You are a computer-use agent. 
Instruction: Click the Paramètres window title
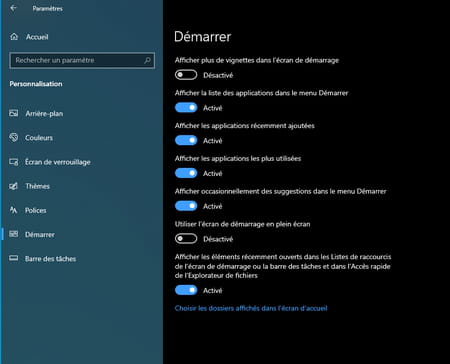pos(47,8)
